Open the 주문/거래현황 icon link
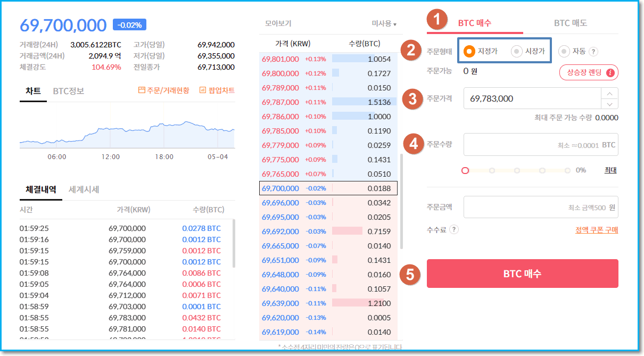644x356 pixels. click(x=142, y=90)
